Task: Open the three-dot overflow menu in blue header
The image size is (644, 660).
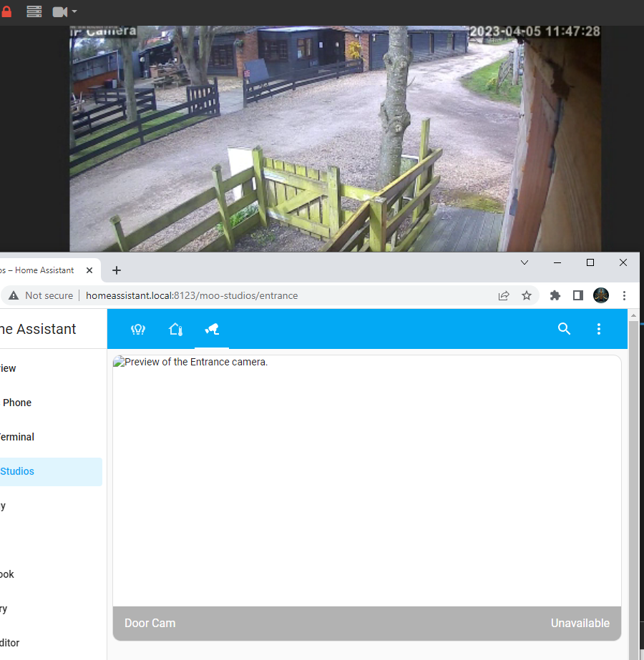Action: coord(599,329)
